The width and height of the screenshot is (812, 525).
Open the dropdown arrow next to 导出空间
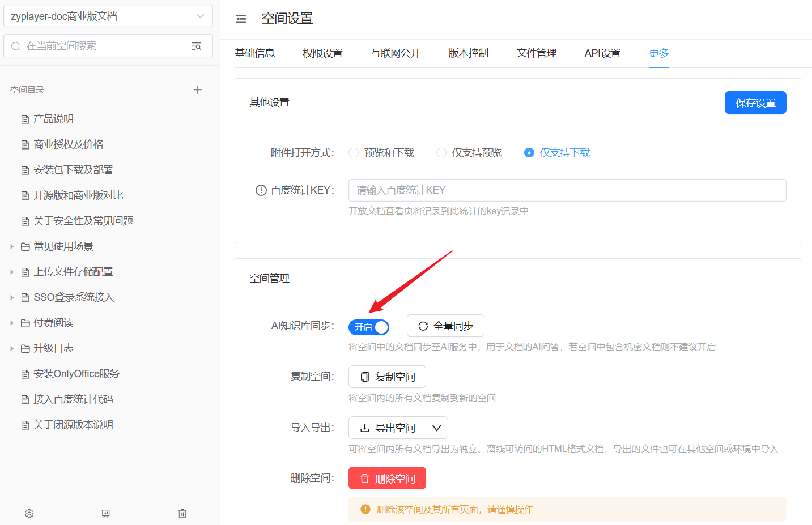(x=437, y=428)
